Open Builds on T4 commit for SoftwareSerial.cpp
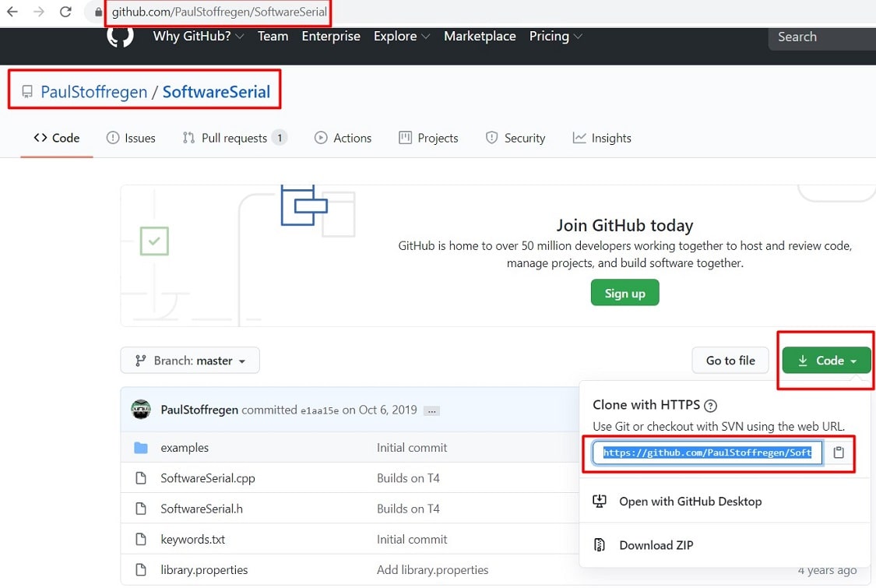876x588 pixels. click(x=408, y=478)
